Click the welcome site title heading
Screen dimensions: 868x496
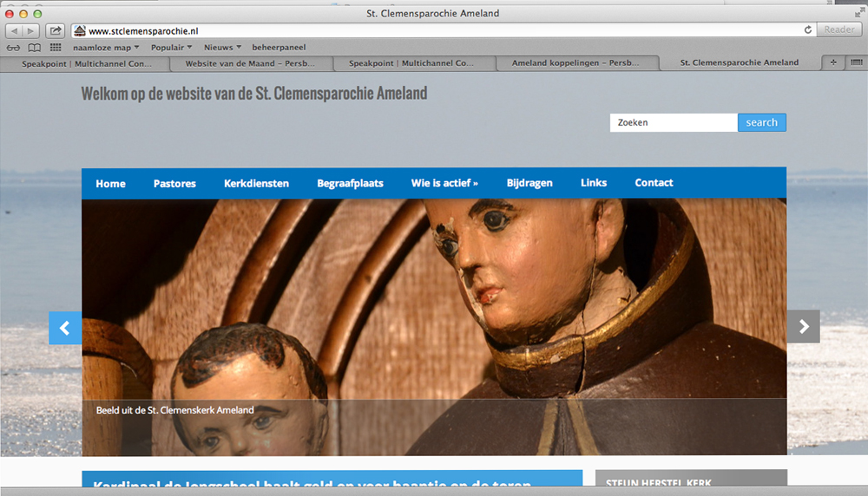(254, 94)
